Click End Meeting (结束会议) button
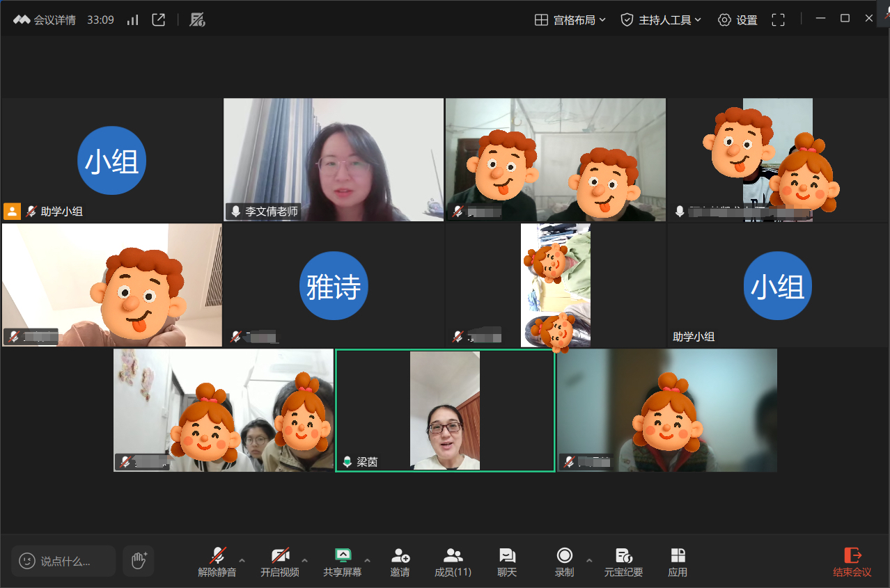The width and height of the screenshot is (890, 588). 852,562
